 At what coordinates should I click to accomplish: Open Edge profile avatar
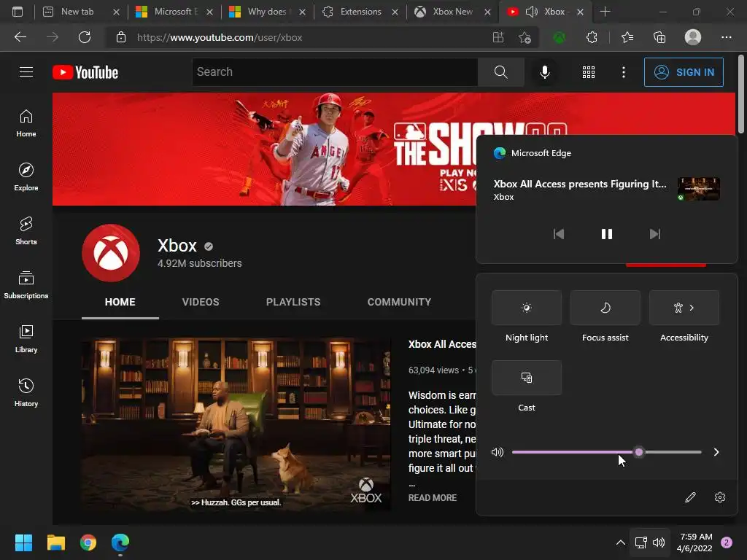click(x=693, y=37)
